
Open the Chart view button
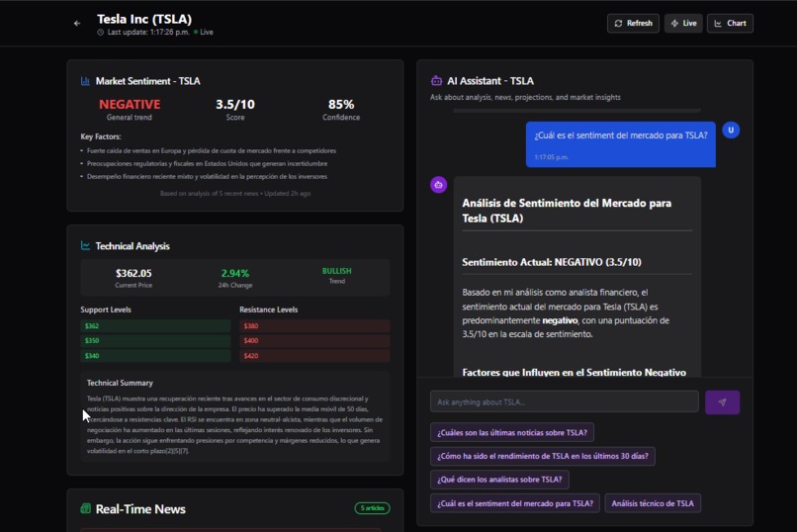point(730,24)
